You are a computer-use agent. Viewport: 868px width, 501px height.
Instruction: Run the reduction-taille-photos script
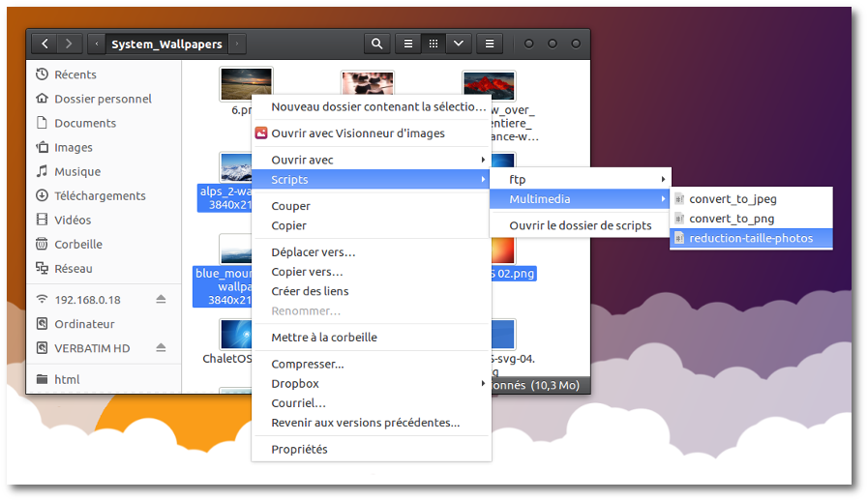pyautogui.click(x=751, y=239)
